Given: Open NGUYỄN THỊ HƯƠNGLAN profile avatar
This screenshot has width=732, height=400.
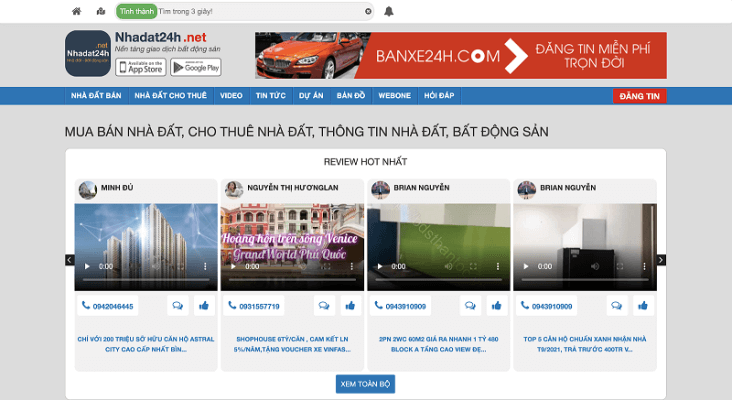Looking at the screenshot, I should pos(234,190).
